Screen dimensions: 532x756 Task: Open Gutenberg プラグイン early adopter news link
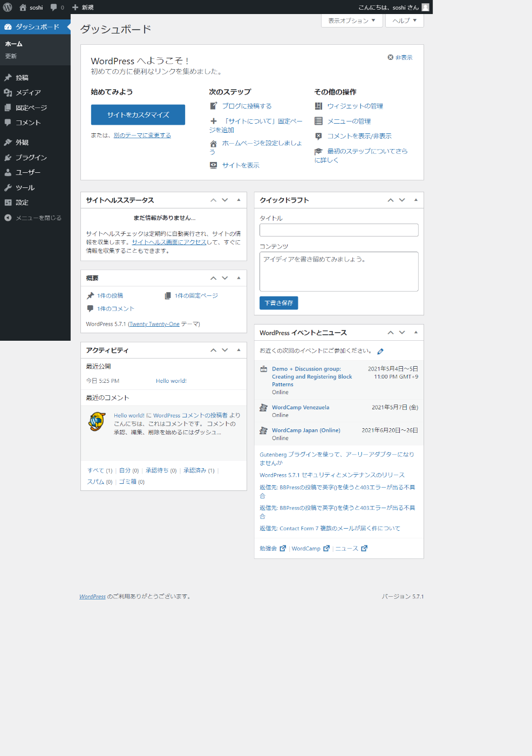(337, 458)
